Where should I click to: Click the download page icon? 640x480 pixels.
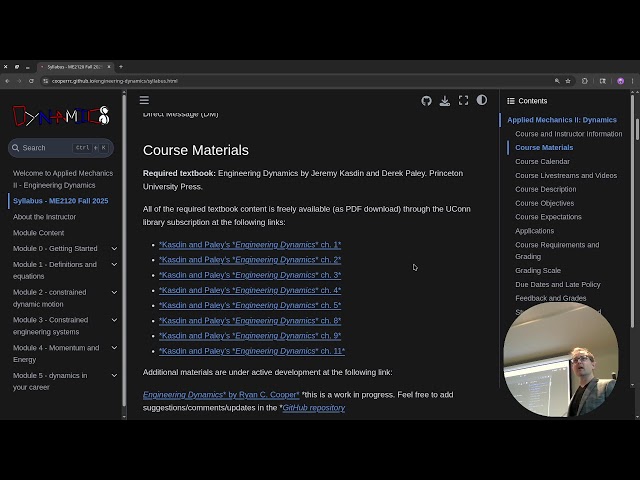[x=445, y=100]
